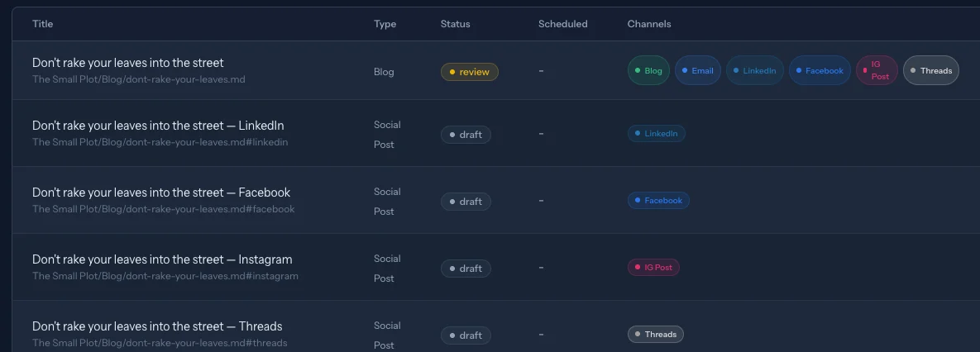This screenshot has height=352, width=980.
Task: Click the draft badge in the Threads row
Action: [466, 335]
